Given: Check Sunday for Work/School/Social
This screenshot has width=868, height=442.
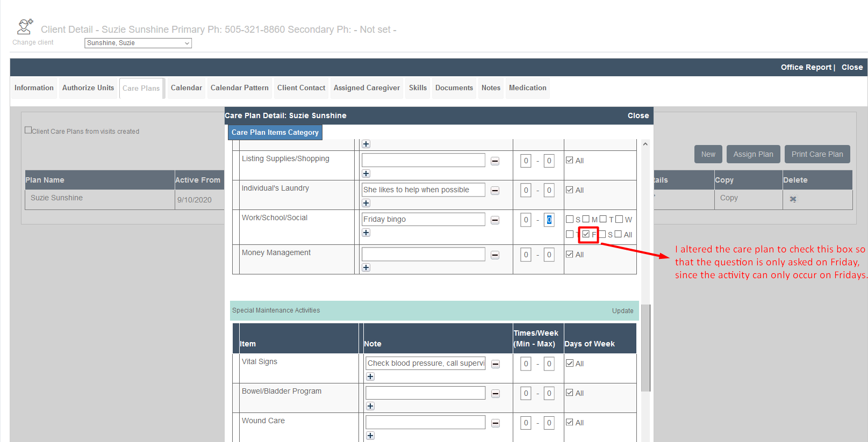Looking at the screenshot, I should 570,219.
